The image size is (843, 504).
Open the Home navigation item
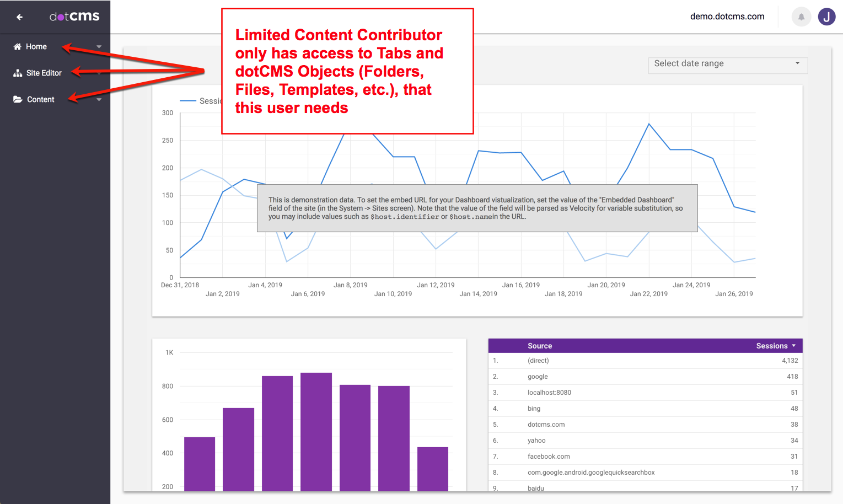pyautogui.click(x=36, y=47)
